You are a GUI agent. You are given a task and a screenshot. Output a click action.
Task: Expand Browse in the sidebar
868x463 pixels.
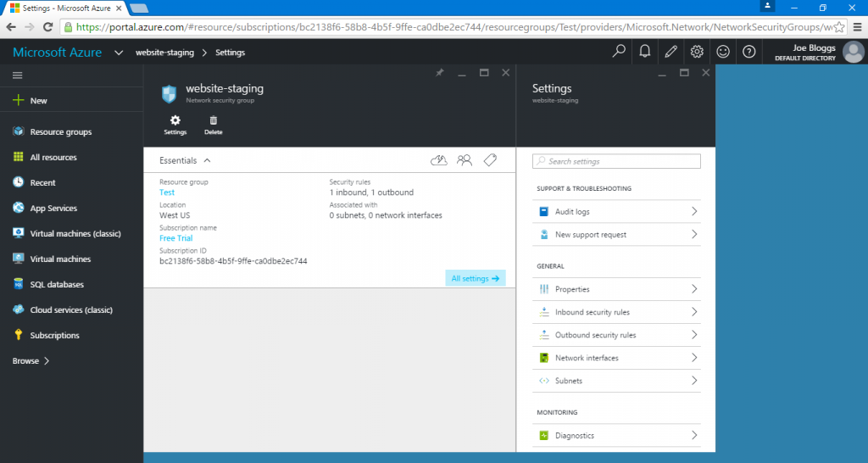coord(31,360)
